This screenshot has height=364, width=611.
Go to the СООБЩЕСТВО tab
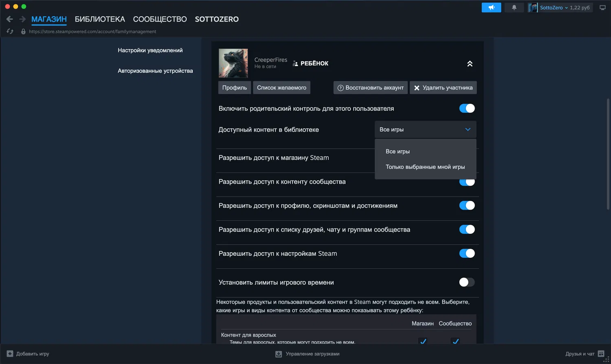[160, 19]
